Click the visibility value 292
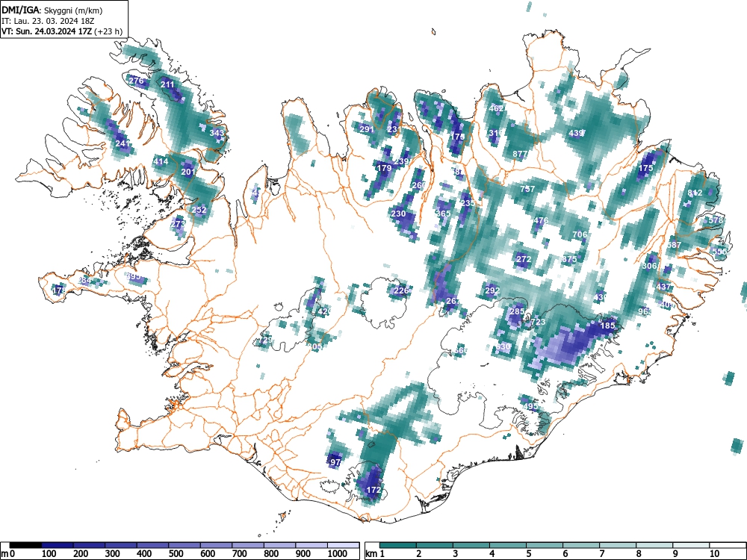 click(x=492, y=290)
